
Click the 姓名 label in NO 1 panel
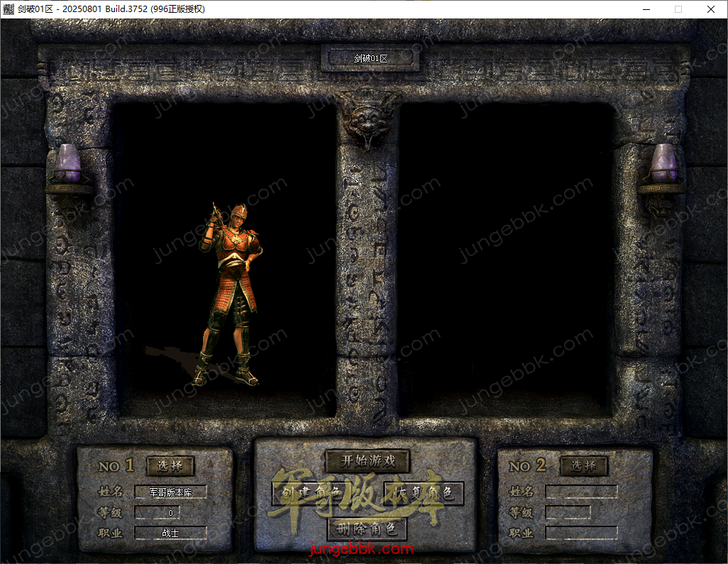(x=111, y=491)
